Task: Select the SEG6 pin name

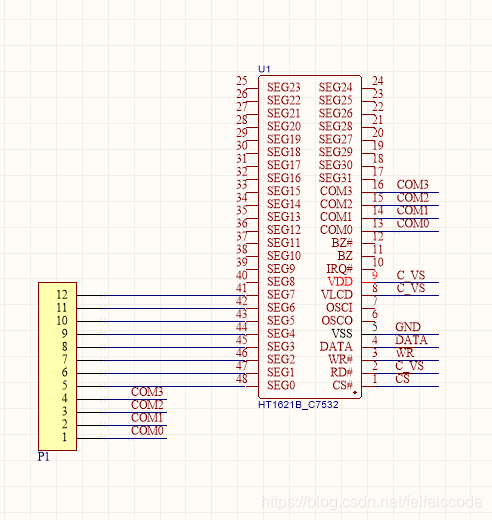Action: tap(281, 308)
